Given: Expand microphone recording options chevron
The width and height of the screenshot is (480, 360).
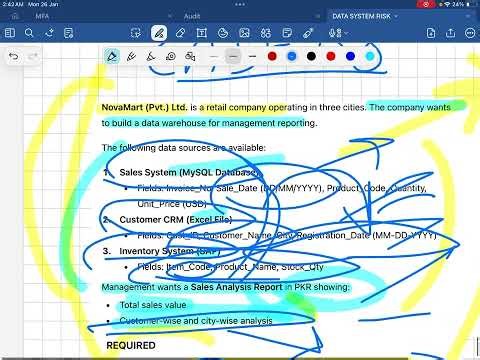Looking at the screenshot, I should click(347, 33).
